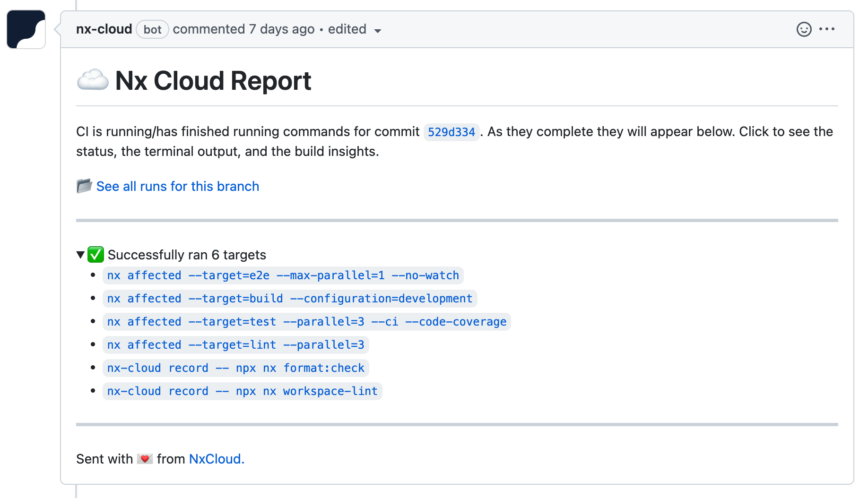This screenshot has width=868, height=498.
Task: Click the folder icon beside the runs link
Action: [x=84, y=186]
